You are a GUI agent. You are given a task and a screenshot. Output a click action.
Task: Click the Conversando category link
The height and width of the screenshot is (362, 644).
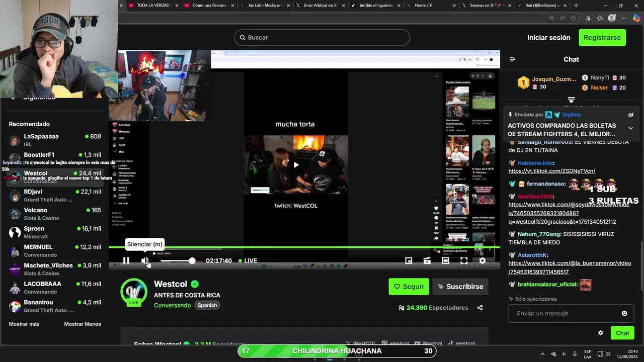point(172,305)
